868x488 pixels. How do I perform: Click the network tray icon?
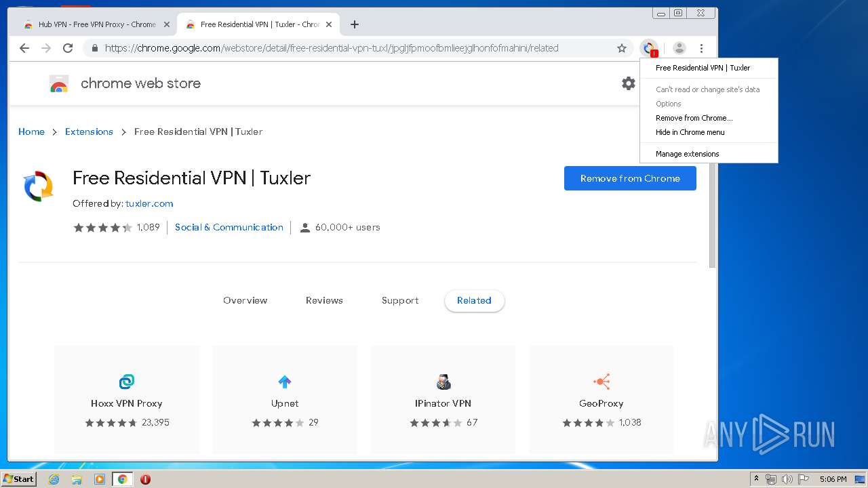[771, 479]
